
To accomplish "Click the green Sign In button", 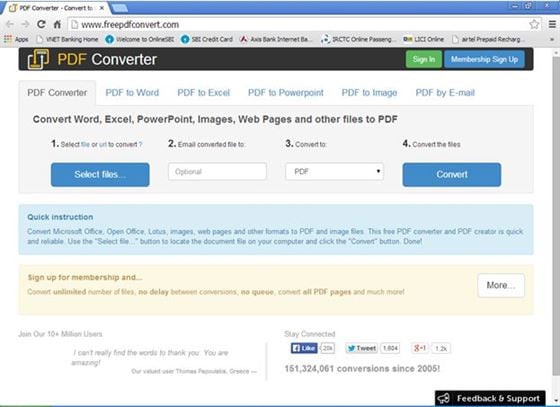I will [424, 59].
